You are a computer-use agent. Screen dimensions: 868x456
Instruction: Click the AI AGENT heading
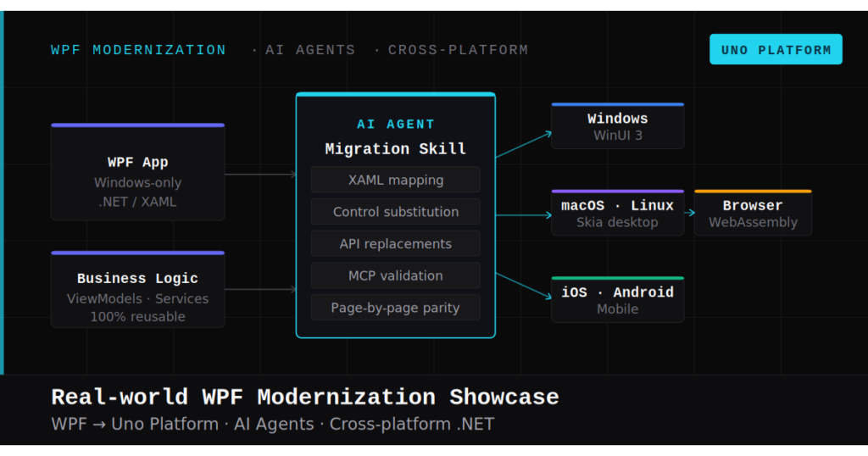click(x=396, y=124)
